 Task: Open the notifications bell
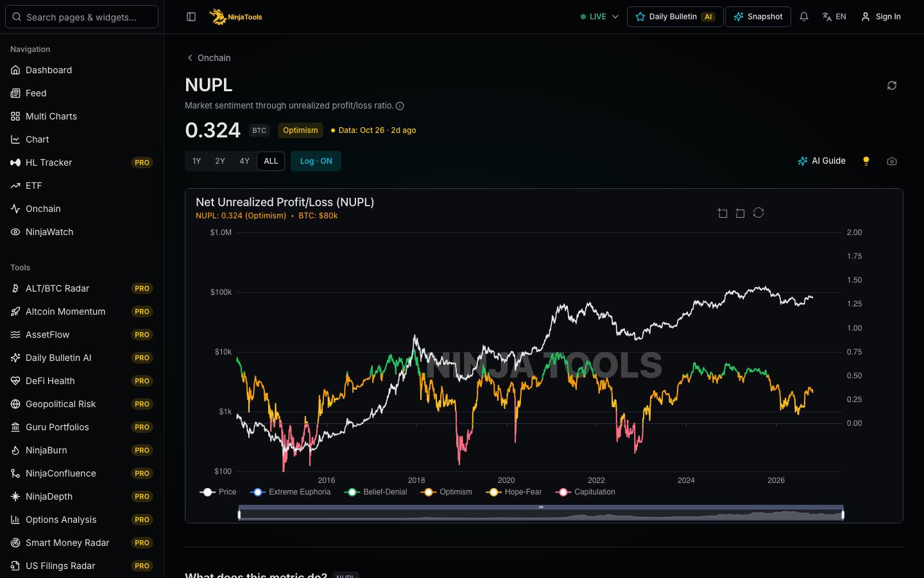(x=804, y=17)
